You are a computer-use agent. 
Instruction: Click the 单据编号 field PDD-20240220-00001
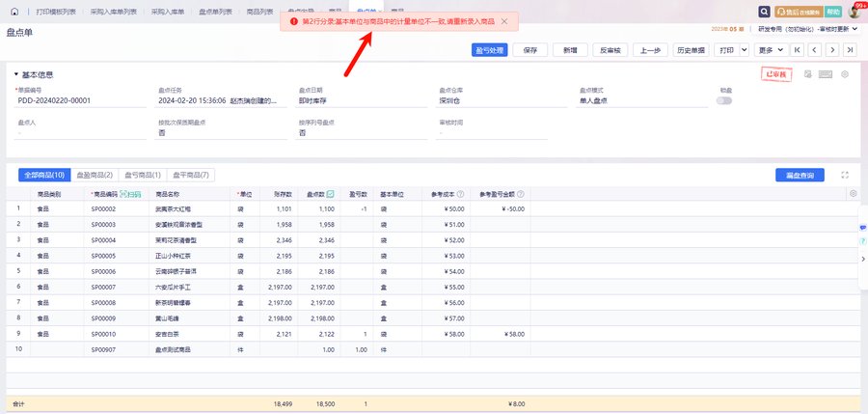[x=81, y=101]
